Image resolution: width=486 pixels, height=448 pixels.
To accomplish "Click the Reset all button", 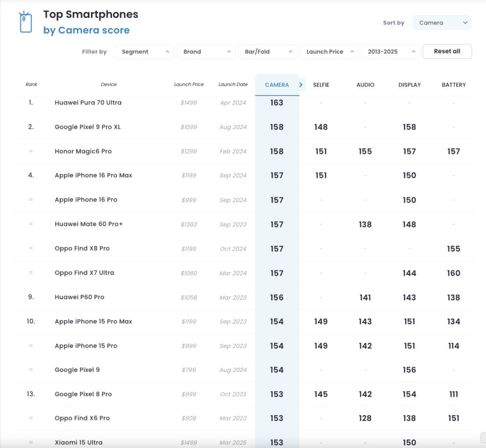I will click(447, 52).
